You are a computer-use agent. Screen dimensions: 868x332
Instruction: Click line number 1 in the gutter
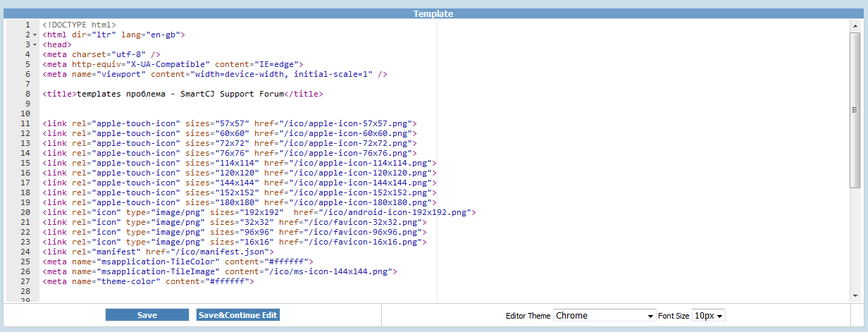click(27, 25)
